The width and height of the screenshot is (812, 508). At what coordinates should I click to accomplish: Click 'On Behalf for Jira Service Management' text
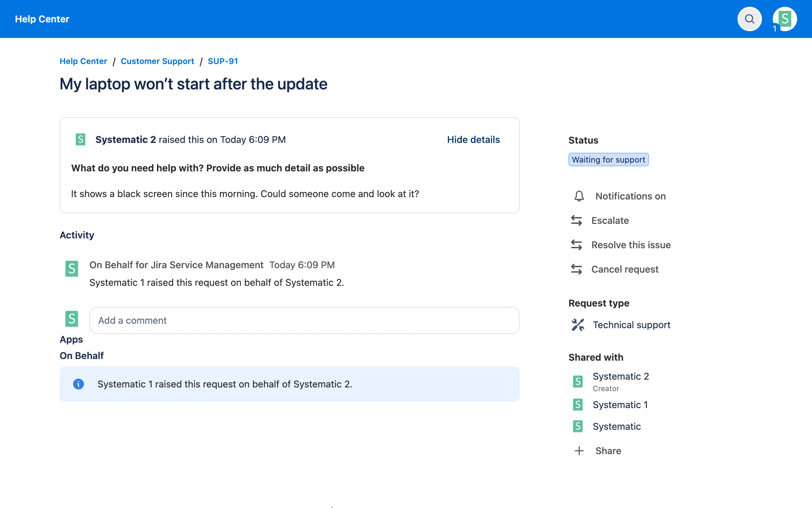176,265
